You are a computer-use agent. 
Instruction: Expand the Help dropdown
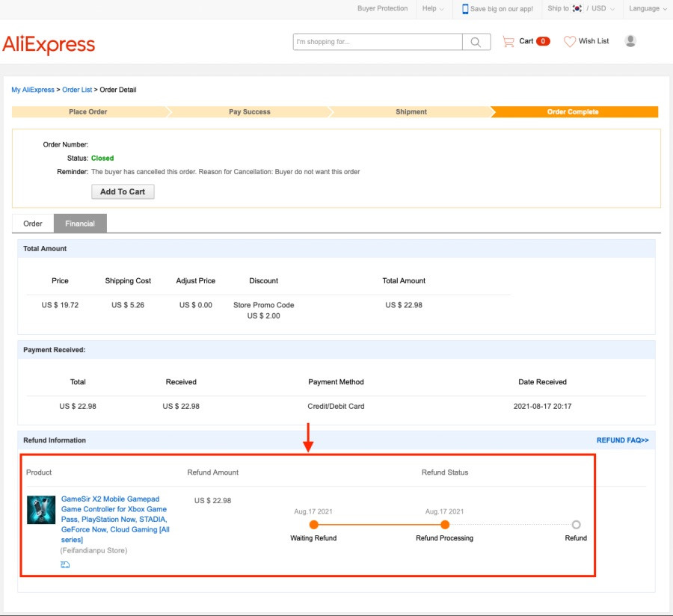point(433,8)
